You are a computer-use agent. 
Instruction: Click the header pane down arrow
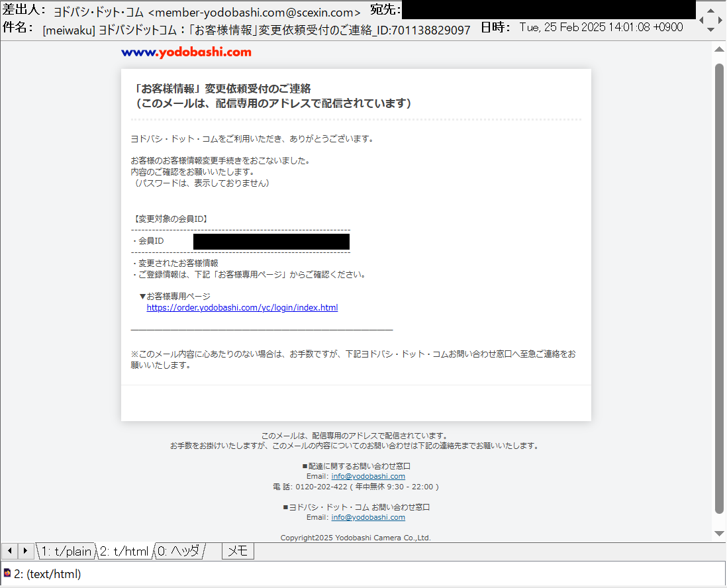(710, 30)
